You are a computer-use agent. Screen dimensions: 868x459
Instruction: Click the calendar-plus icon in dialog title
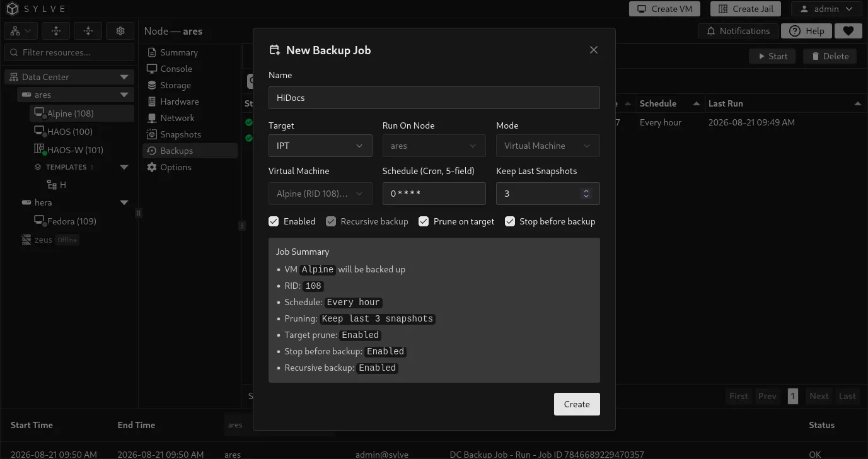coord(274,50)
